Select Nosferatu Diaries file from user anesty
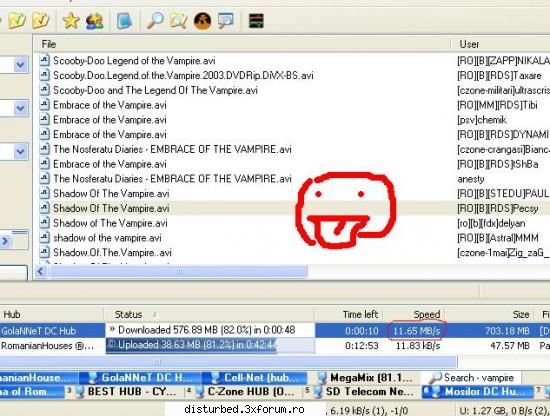The image size is (550, 416). coord(172,179)
